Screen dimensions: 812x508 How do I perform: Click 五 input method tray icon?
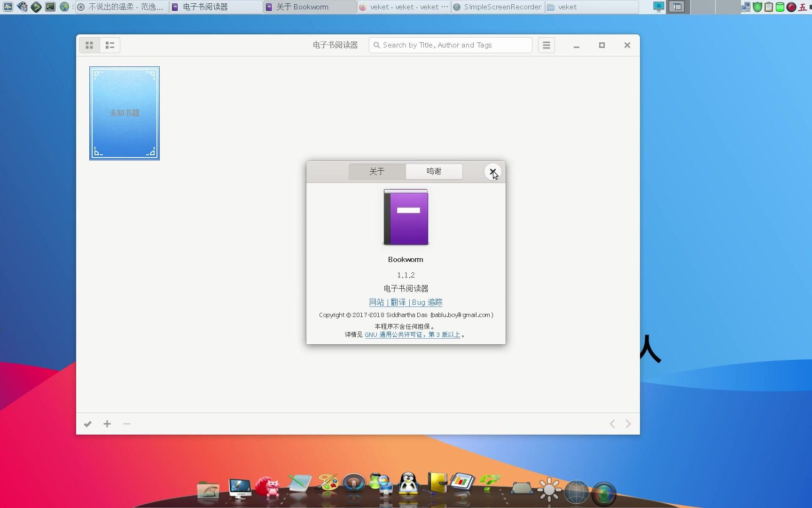click(802, 7)
